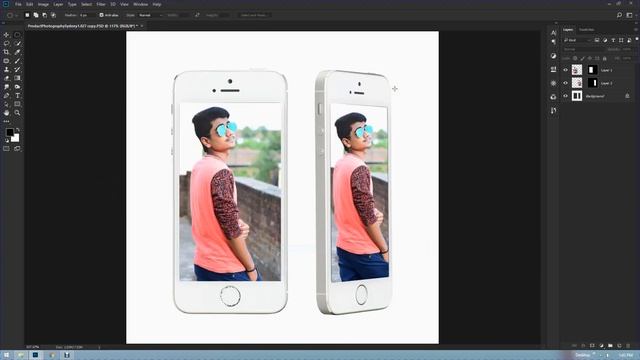This screenshot has height=360, width=640.
Task: Select the Horizontal Type tool
Action: pyautogui.click(x=17, y=96)
